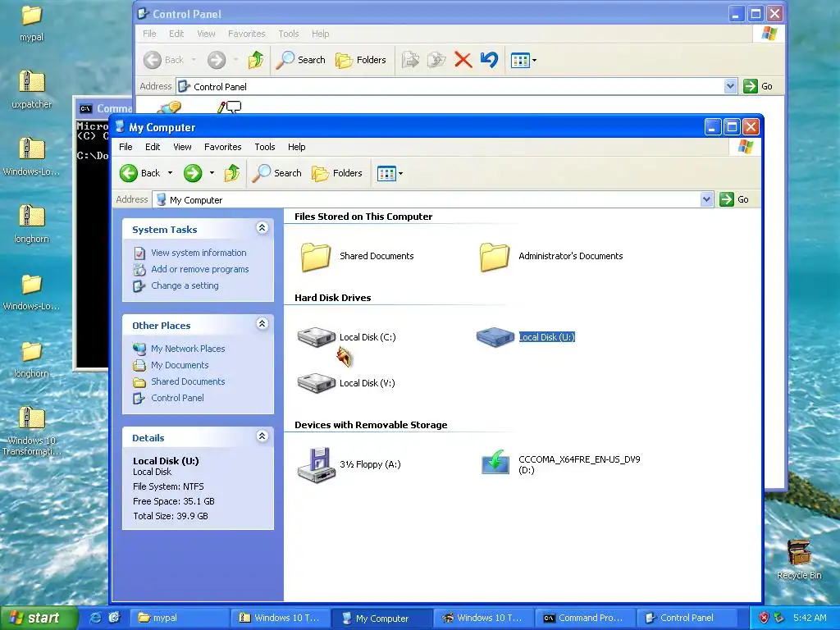This screenshot has height=630, width=840.
Task: Open Favorites menu in My Computer
Action: pos(223,147)
